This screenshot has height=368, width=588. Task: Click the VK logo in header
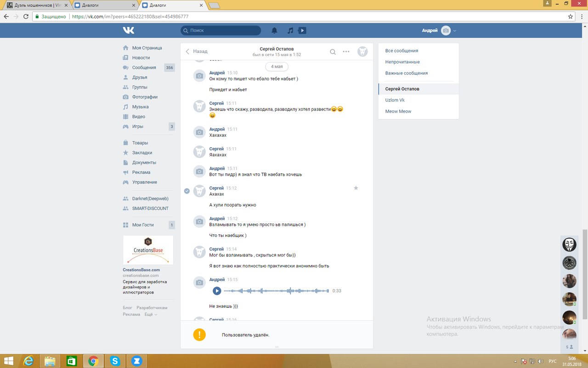[129, 30]
